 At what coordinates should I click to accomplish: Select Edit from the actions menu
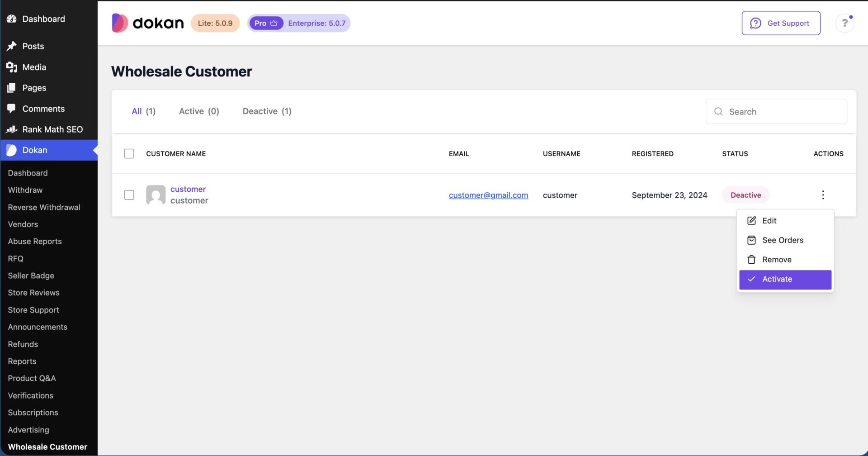[x=785, y=221]
